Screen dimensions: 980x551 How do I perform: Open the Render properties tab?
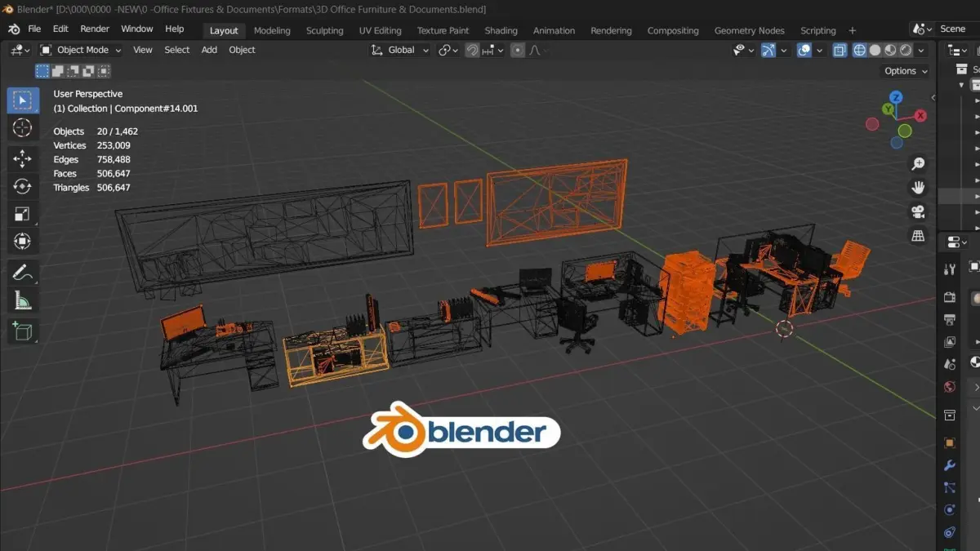(950, 297)
